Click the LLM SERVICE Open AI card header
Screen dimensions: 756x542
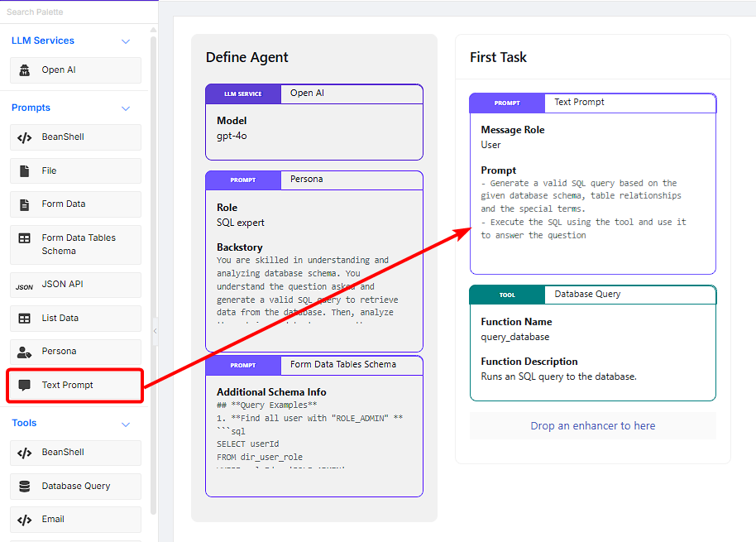point(314,94)
